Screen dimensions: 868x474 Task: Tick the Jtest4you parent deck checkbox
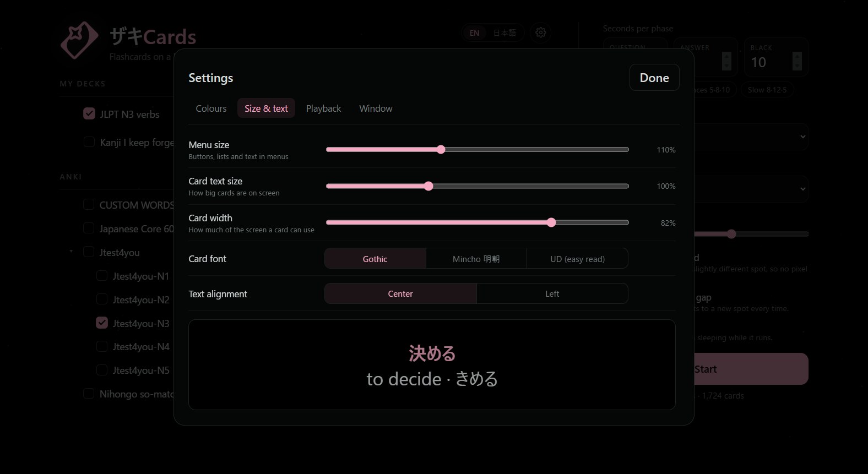click(x=89, y=252)
